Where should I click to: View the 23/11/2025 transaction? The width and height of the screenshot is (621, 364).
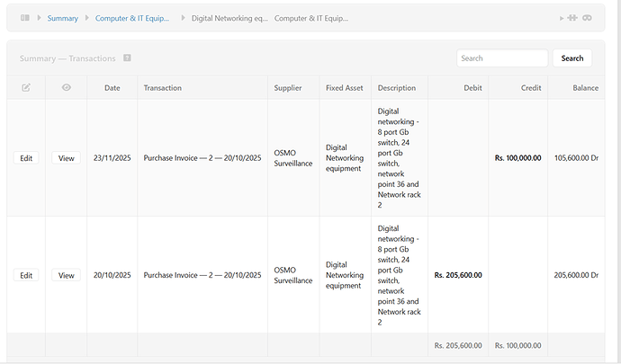click(x=66, y=158)
